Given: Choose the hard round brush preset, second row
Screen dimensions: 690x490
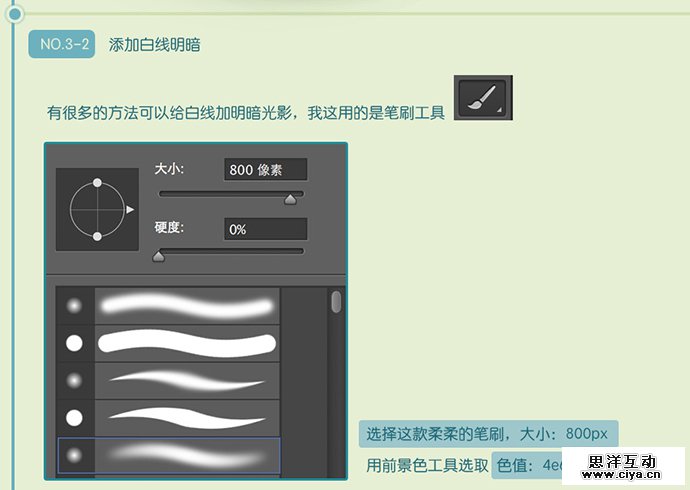Looking at the screenshot, I should tap(168, 343).
